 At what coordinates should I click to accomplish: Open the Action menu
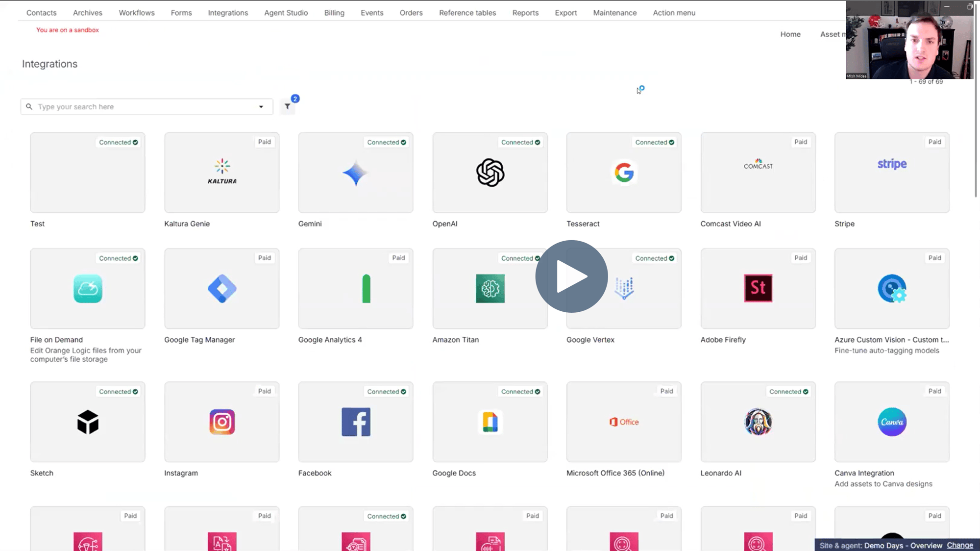click(674, 13)
